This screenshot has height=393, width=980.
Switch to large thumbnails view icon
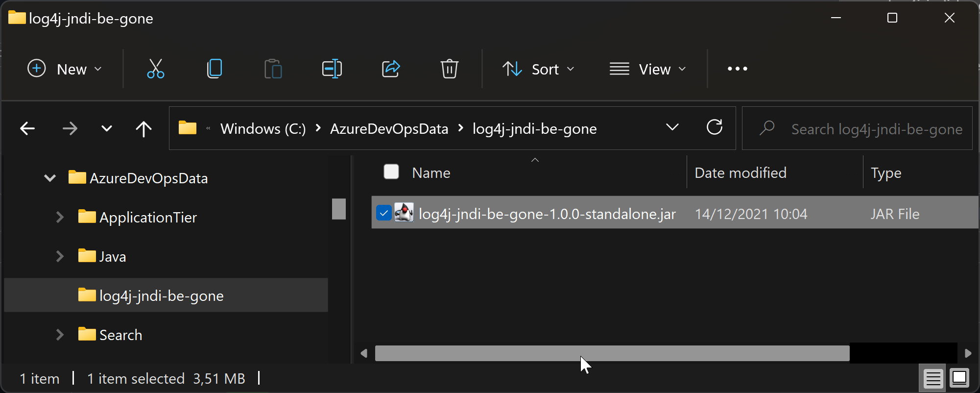[959, 378]
